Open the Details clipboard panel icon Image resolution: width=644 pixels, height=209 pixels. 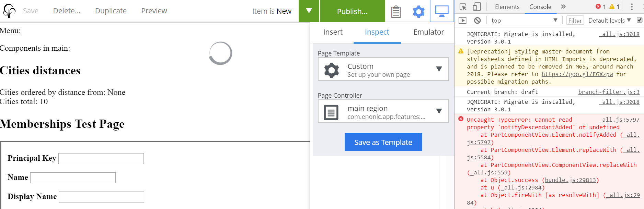(x=395, y=11)
